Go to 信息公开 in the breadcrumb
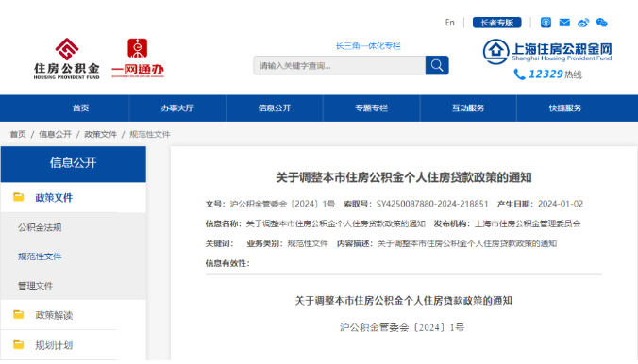 click(x=55, y=134)
